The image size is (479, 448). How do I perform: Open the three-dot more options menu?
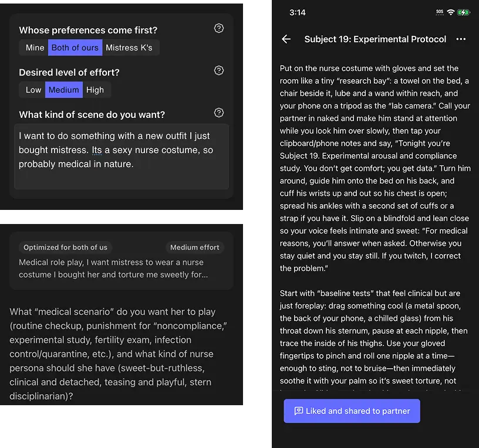(461, 39)
